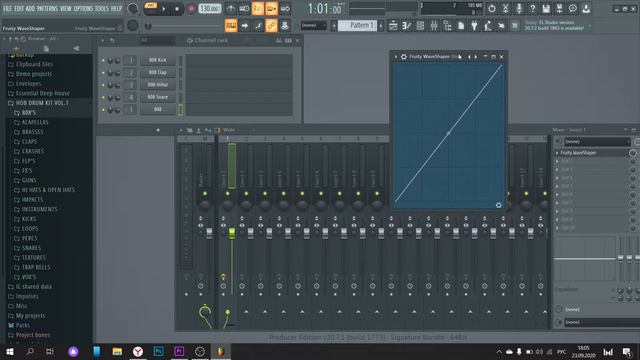This screenshot has height=360, width=640.
Task: Select the 808 Snare channel button
Action: pos(158,97)
